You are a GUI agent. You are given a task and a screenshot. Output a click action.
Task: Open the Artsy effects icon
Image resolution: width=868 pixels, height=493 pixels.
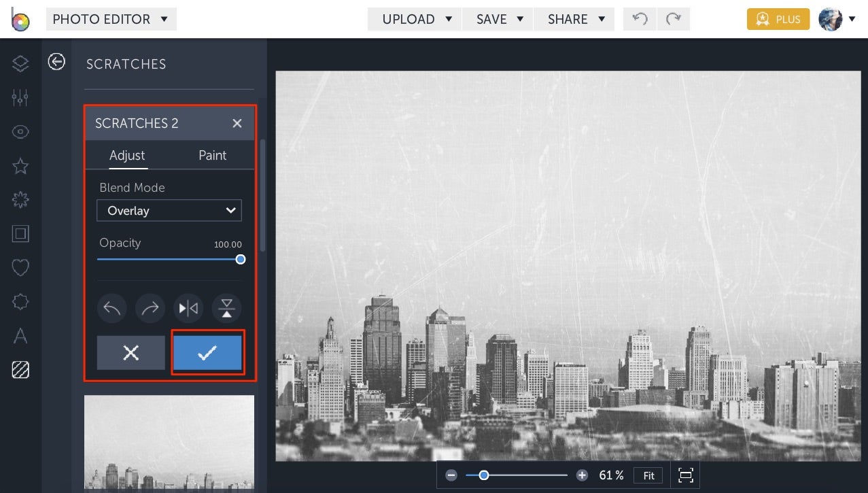point(20,199)
